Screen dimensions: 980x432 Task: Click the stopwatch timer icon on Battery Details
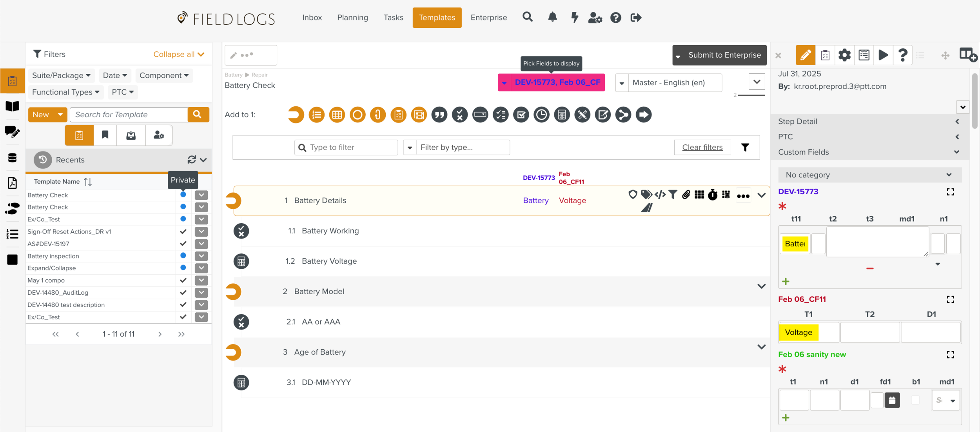[x=713, y=195]
